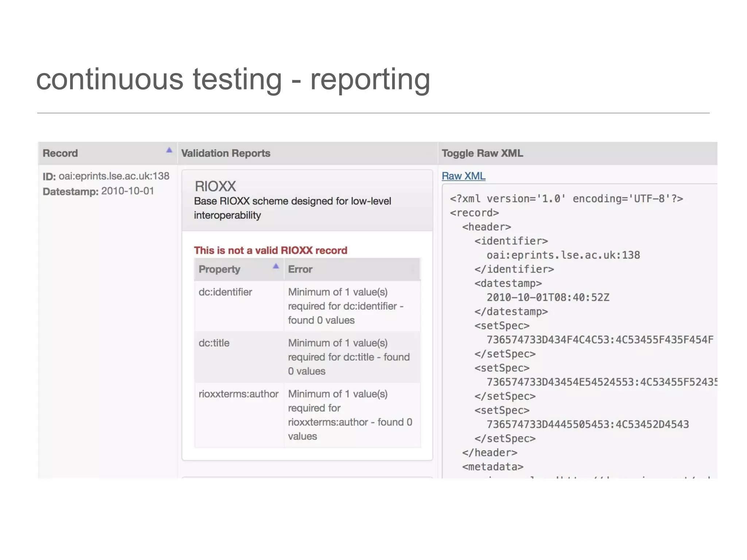The height and width of the screenshot is (560, 747).
Task: Click the Record column header
Action: click(x=108, y=153)
